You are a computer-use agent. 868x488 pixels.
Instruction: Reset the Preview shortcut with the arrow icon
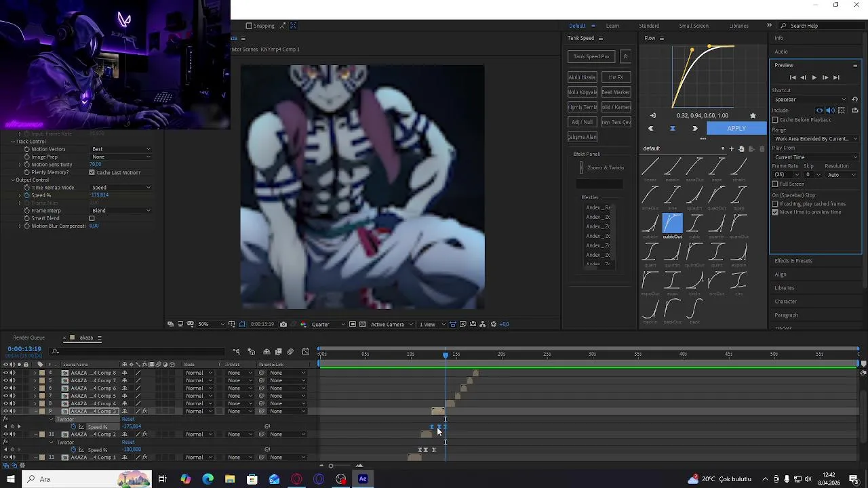(x=854, y=100)
